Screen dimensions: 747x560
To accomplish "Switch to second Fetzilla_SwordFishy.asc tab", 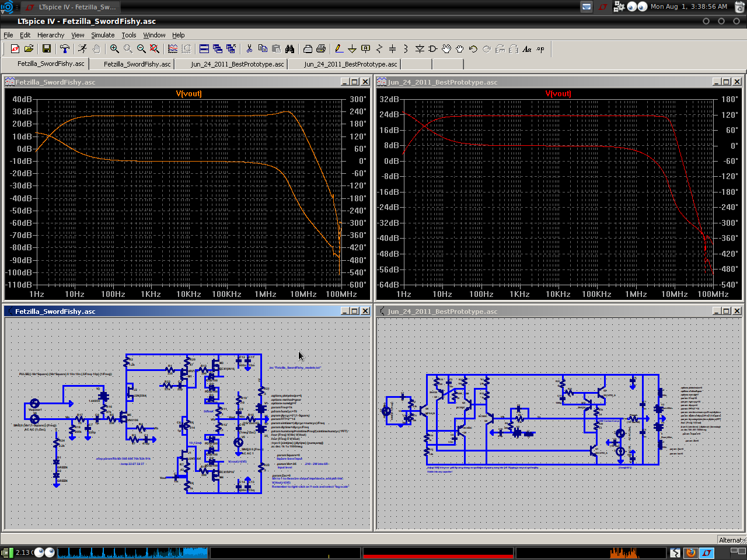I will point(132,64).
